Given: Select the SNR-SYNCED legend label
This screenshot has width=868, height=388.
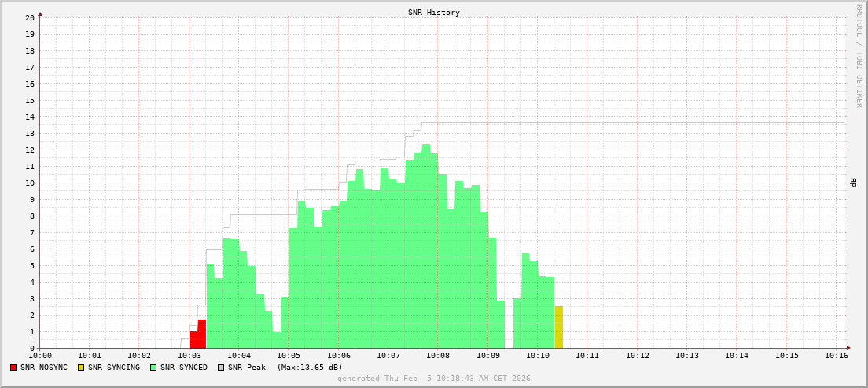Looking at the screenshot, I should tap(184, 368).
